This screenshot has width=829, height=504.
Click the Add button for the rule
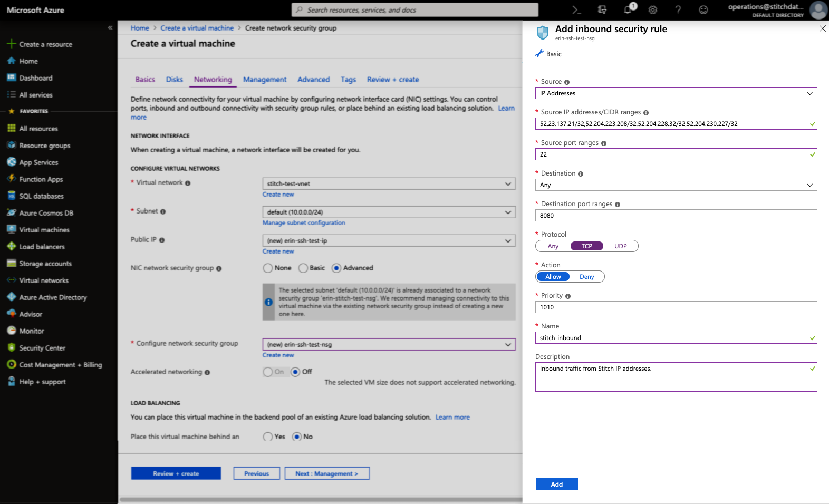[557, 484]
